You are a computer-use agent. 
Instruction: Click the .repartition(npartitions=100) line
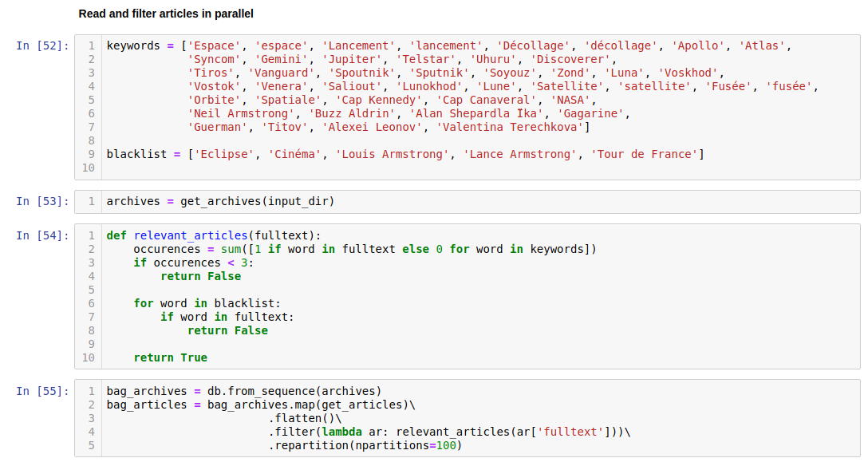coord(365,445)
